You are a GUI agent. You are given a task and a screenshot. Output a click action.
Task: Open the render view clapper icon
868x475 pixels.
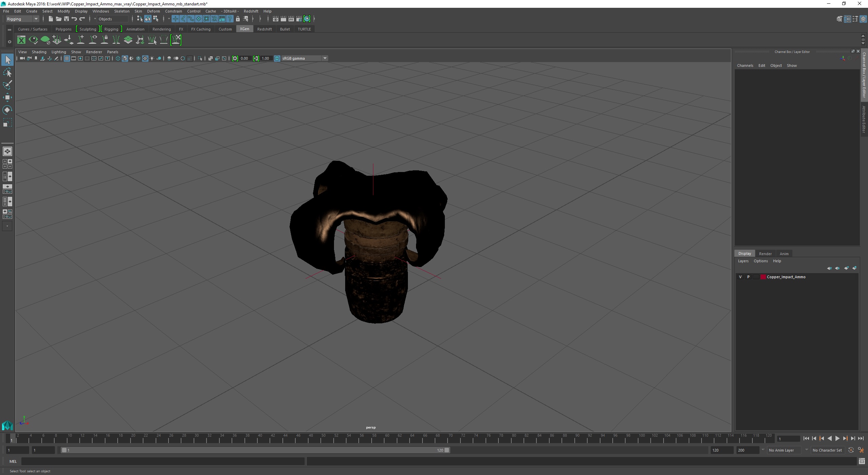[x=276, y=19]
